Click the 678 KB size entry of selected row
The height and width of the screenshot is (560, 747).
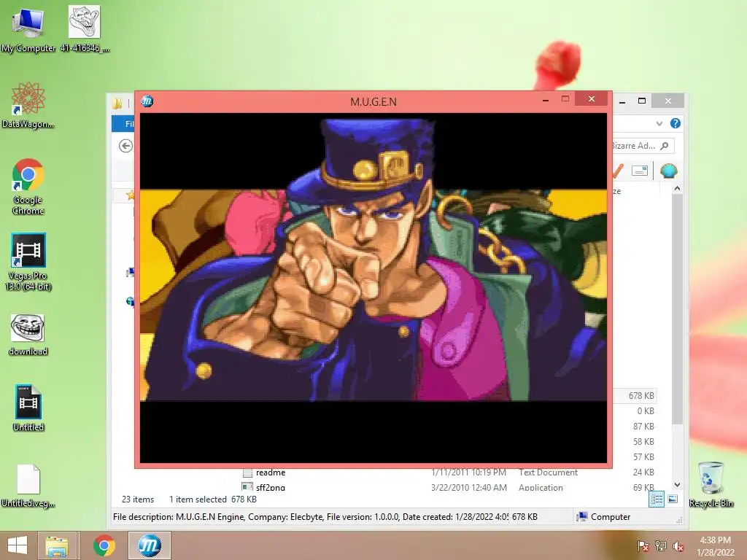coord(641,396)
